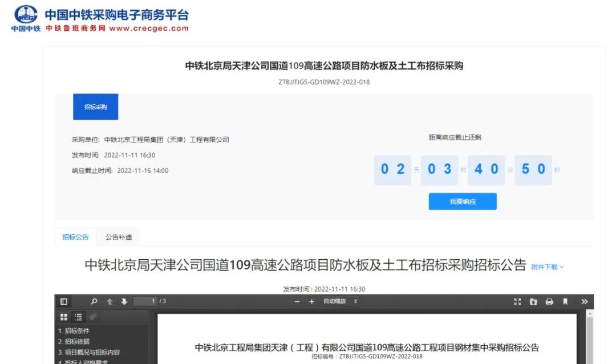The image size is (616, 364).
Task: Click the China Railway CREC logo
Action: point(26,18)
